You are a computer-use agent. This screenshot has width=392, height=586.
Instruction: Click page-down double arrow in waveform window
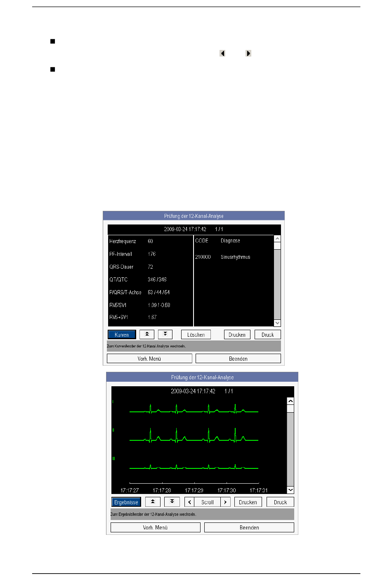[x=172, y=502]
